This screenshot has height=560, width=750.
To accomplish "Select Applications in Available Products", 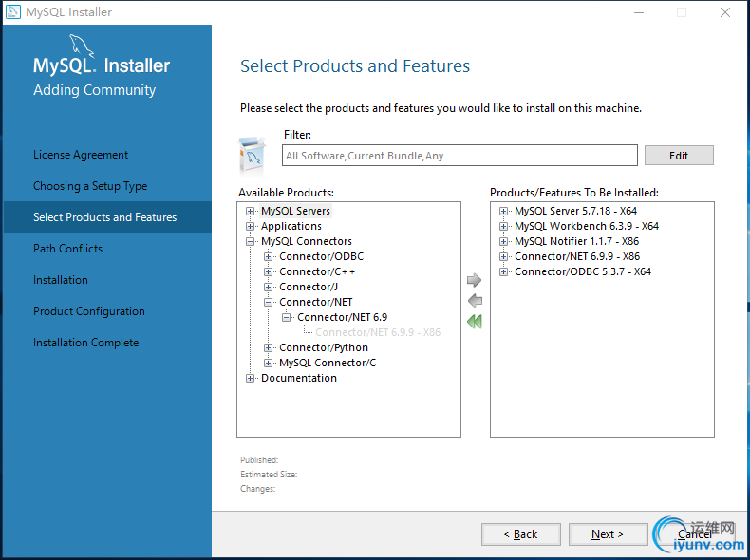I will click(x=291, y=226).
